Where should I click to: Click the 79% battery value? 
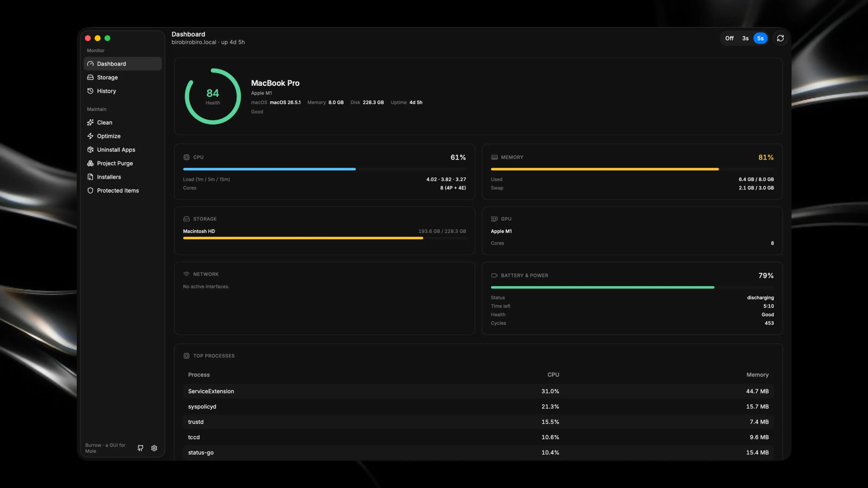coord(766,275)
